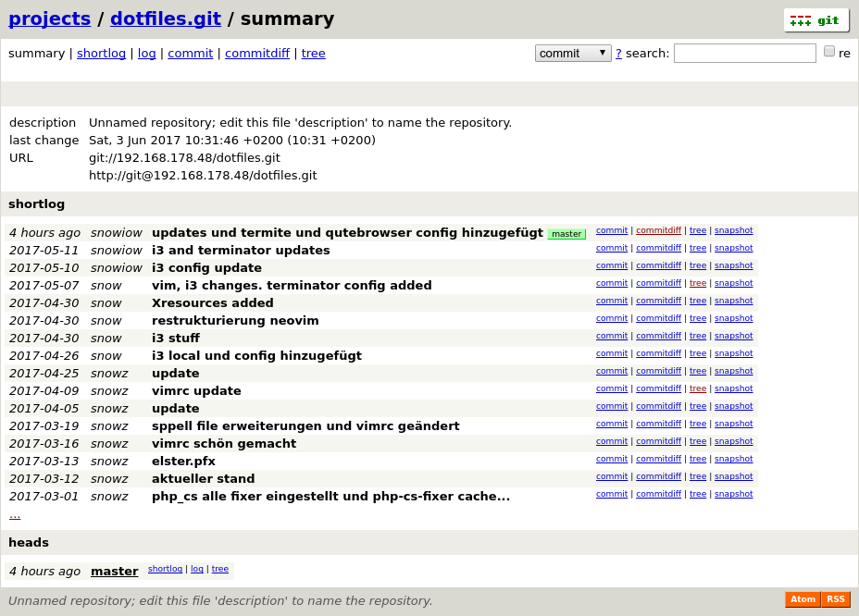This screenshot has height=616, width=859.
Task: Go to the projects breadcrumb link
Action: 49,18
